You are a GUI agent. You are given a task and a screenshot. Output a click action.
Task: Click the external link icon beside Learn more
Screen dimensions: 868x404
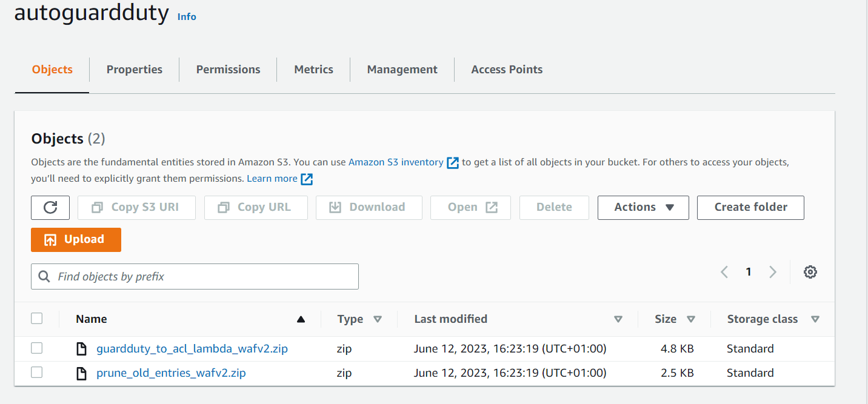[307, 178]
